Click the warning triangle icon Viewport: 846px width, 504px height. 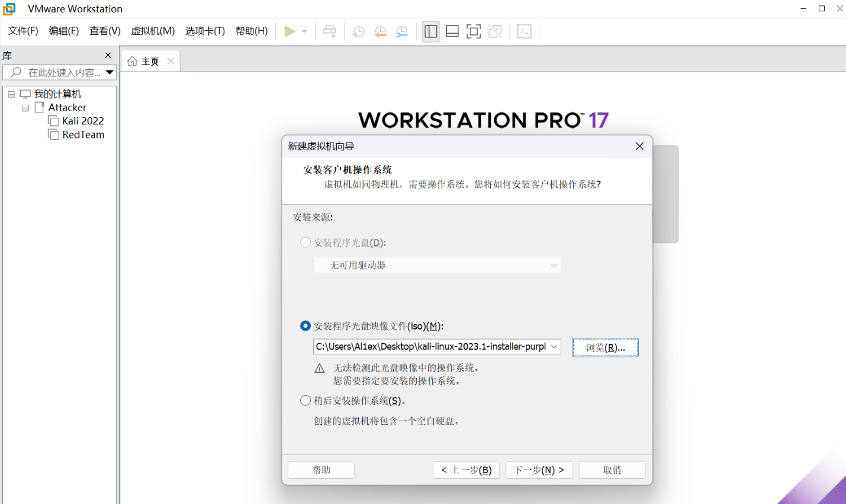tap(320, 368)
